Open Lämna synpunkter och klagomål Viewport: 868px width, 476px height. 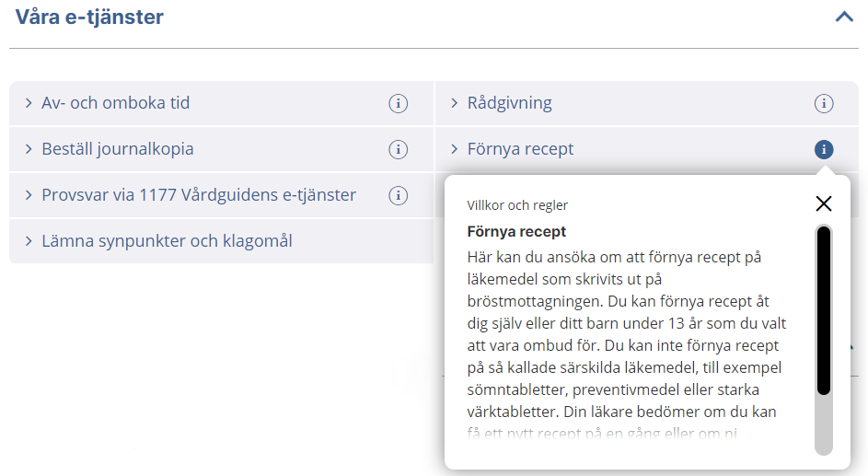pos(168,241)
